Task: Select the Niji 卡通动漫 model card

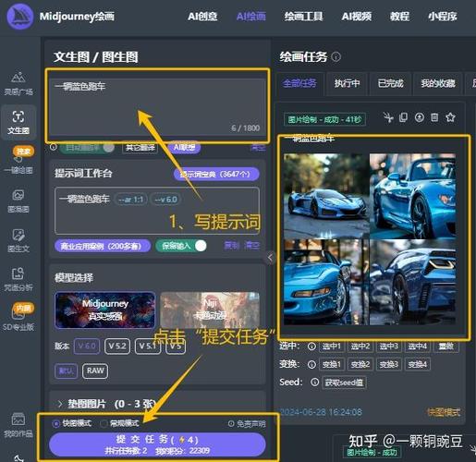Action: point(210,310)
